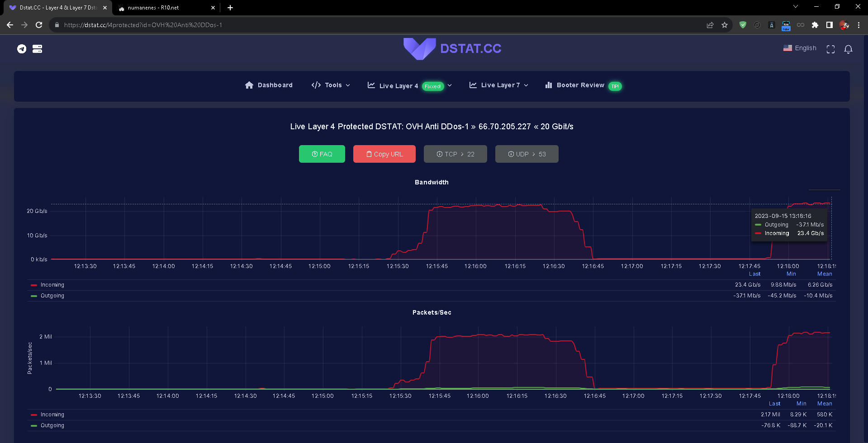Expand the Tools dropdown menu

coord(331,85)
